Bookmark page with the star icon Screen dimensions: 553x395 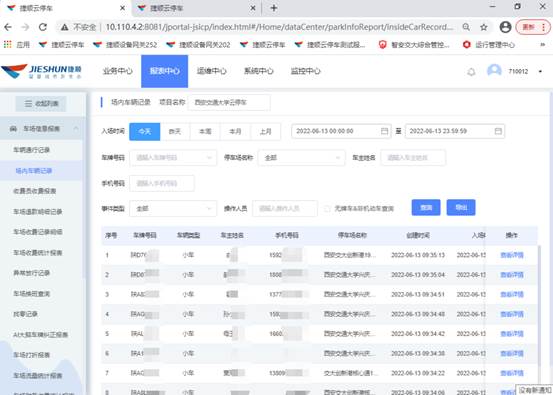coord(484,27)
